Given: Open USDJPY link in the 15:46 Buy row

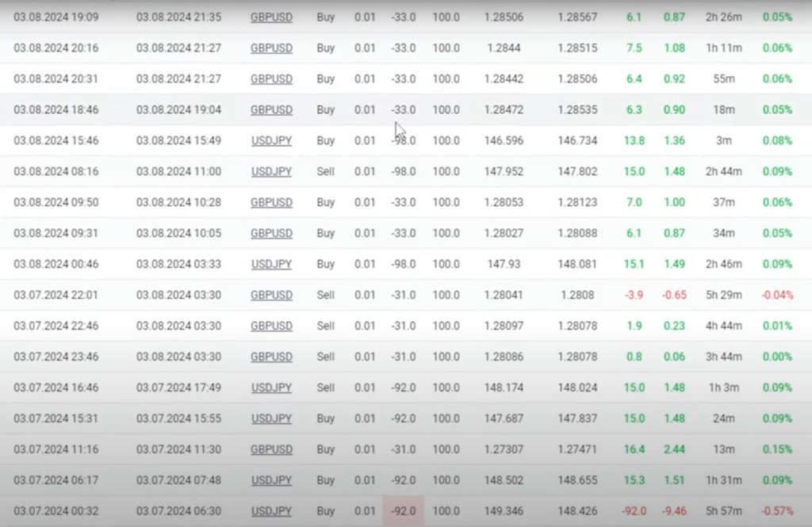Looking at the screenshot, I should 271,140.
